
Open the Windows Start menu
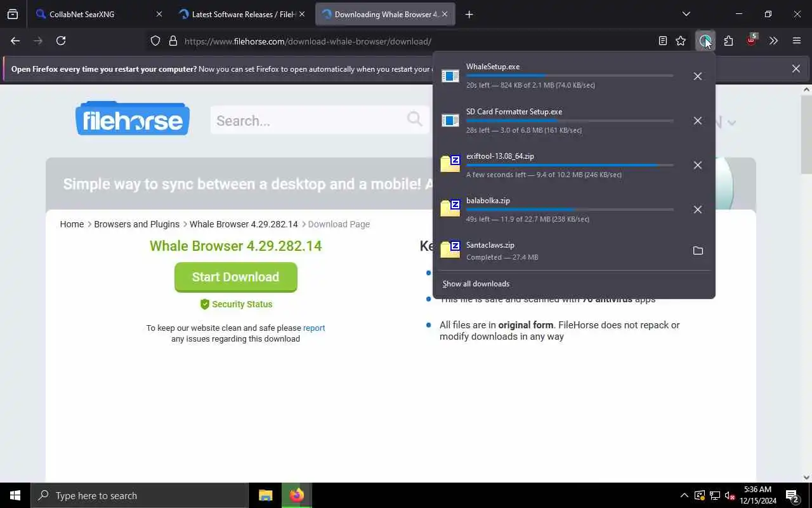15,495
